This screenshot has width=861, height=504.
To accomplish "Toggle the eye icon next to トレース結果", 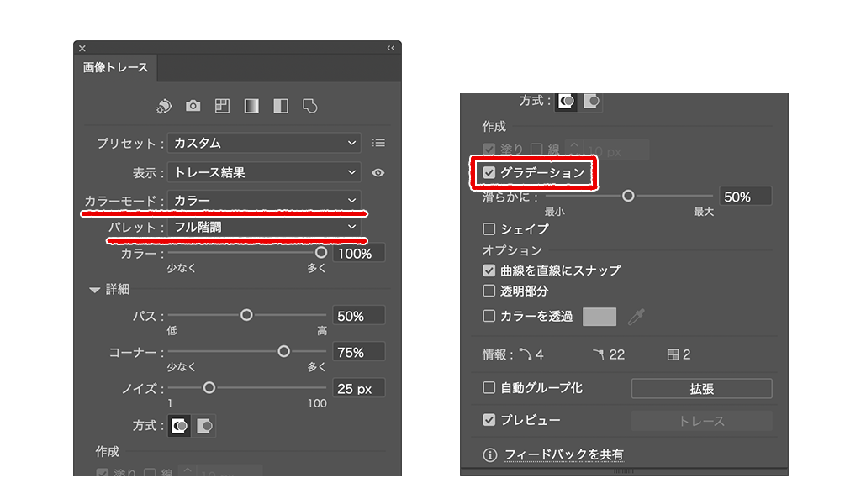I will click(378, 173).
